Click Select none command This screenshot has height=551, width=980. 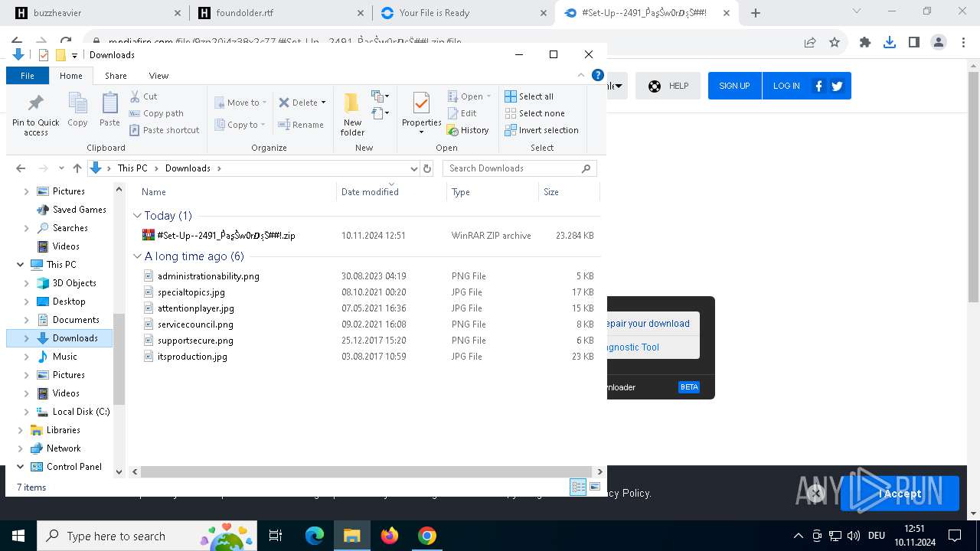click(x=534, y=113)
